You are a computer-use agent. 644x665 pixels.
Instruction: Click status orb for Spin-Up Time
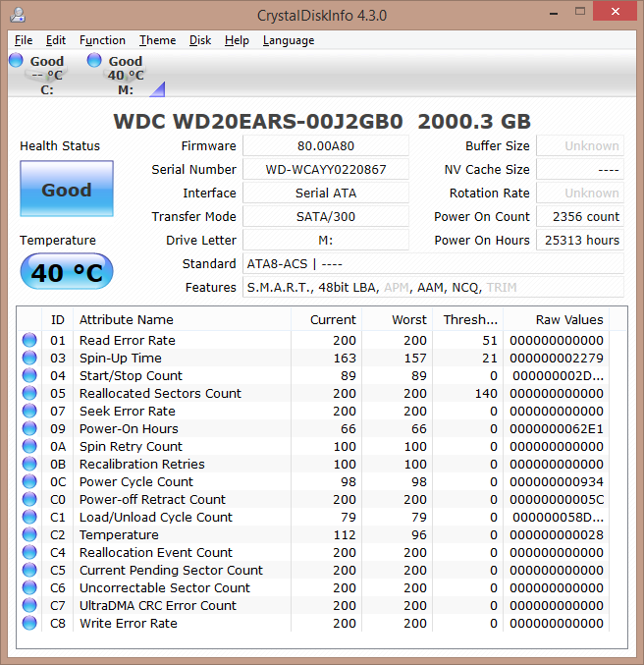pyautogui.click(x=29, y=358)
